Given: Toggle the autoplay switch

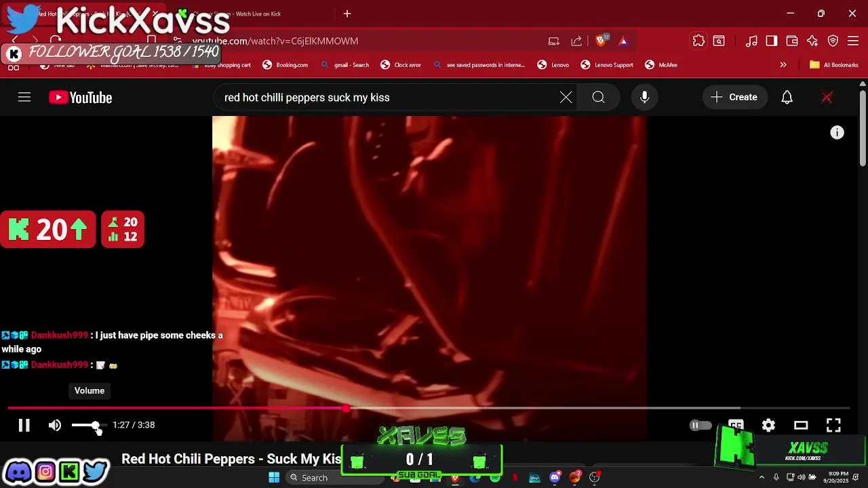Looking at the screenshot, I should tap(701, 426).
